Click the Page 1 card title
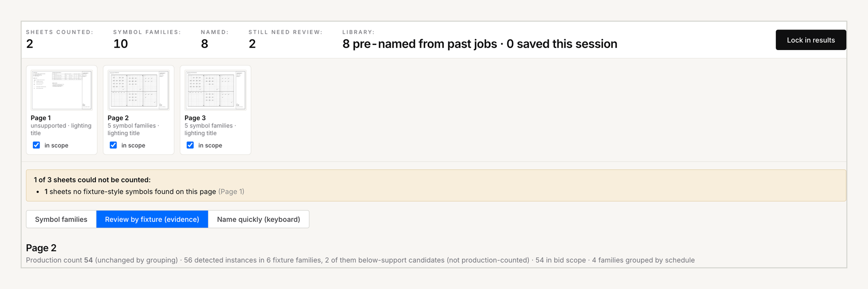Viewport: 868px width, 289px height. click(41, 118)
